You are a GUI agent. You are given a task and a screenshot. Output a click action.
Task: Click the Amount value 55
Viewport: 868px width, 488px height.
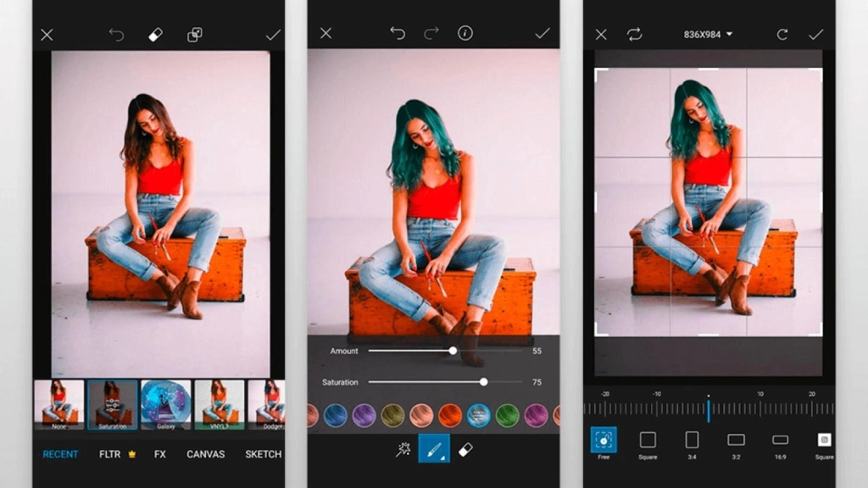pyautogui.click(x=537, y=351)
